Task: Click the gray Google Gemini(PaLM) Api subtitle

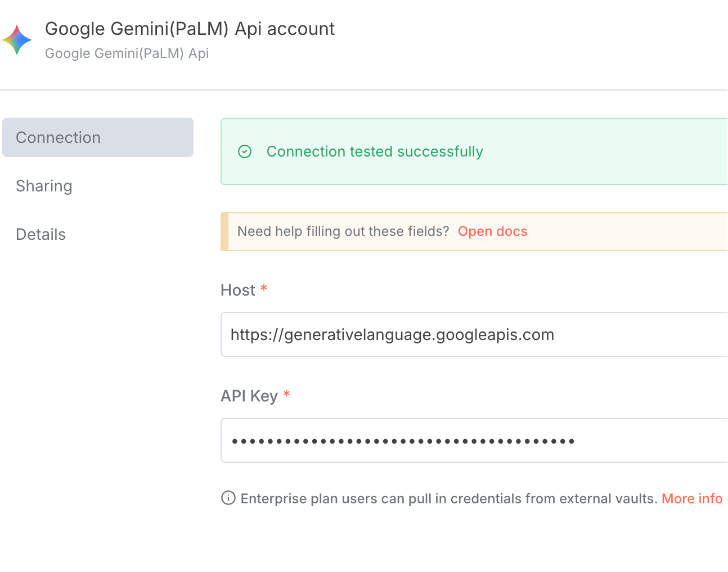Action: click(x=127, y=53)
